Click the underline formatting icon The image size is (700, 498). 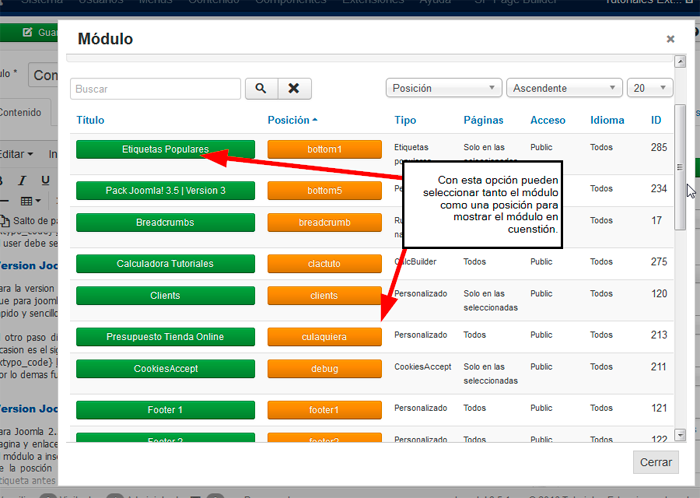(x=45, y=180)
